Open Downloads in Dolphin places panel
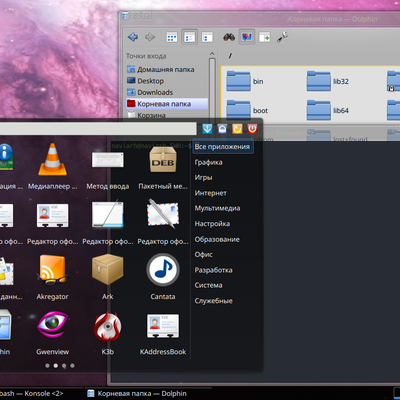Screen dimensions: 400x400 [x=150, y=92]
